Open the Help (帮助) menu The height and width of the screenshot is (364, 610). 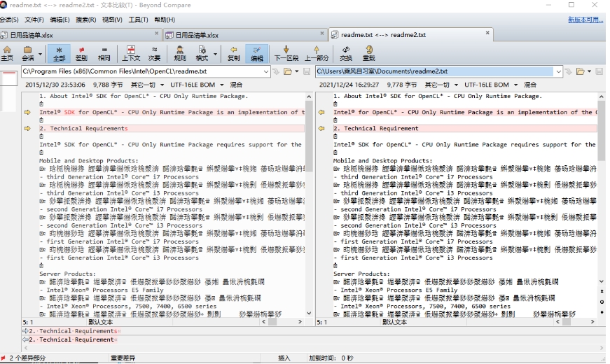(x=165, y=20)
